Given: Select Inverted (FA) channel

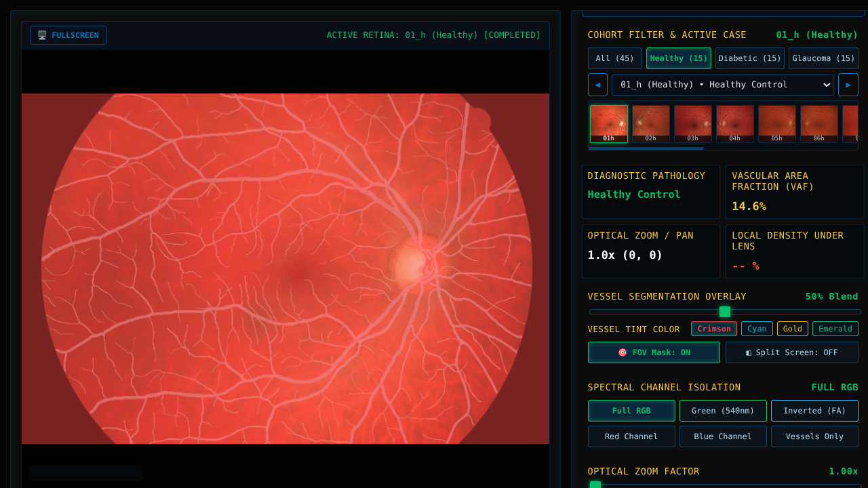Looking at the screenshot, I should click(x=814, y=411).
